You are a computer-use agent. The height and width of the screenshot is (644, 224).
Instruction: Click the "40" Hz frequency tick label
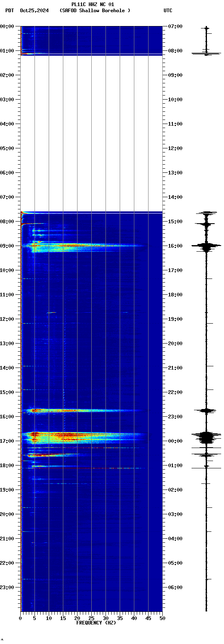click(134, 618)
